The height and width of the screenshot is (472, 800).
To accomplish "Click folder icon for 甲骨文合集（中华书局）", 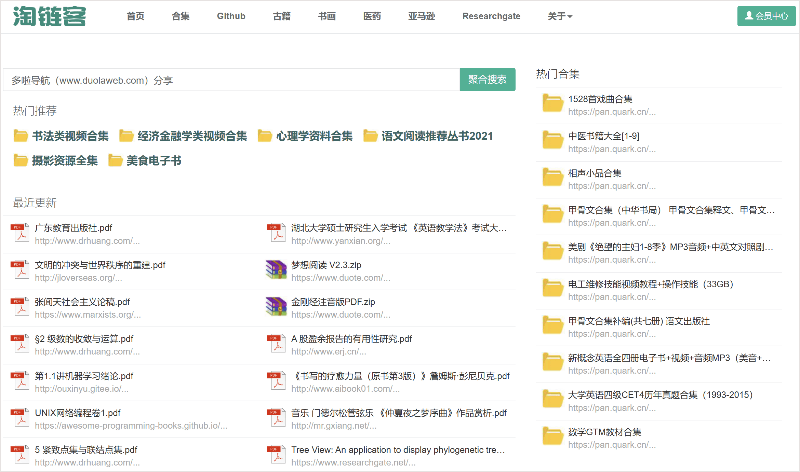I will click(553, 214).
